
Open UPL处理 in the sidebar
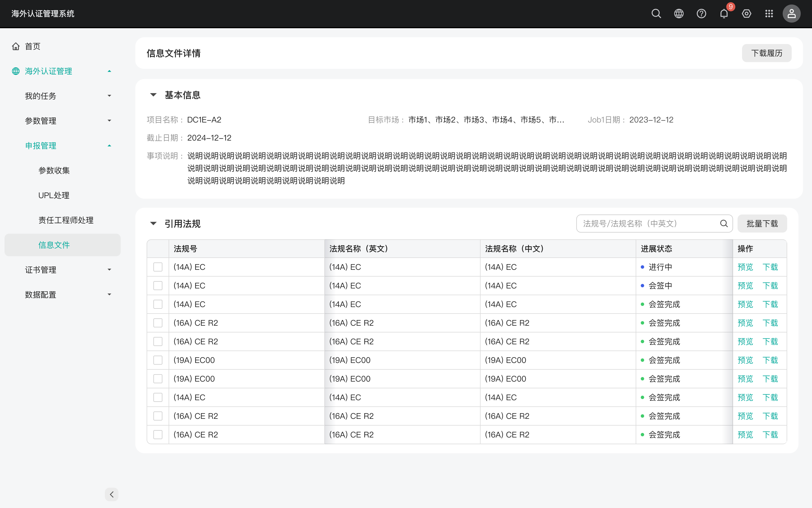coord(54,195)
